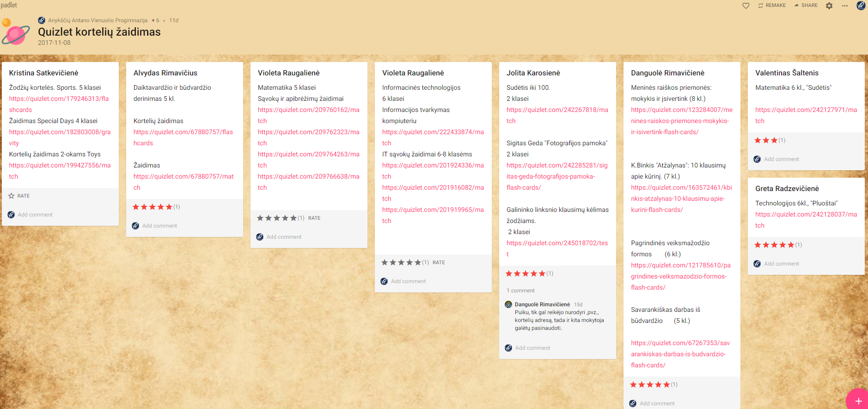Click the 1 comment label
Image resolution: width=868 pixels, height=409 pixels.
coord(520,291)
